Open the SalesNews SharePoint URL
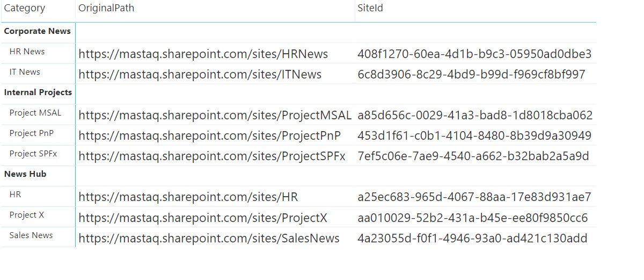 coord(209,239)
